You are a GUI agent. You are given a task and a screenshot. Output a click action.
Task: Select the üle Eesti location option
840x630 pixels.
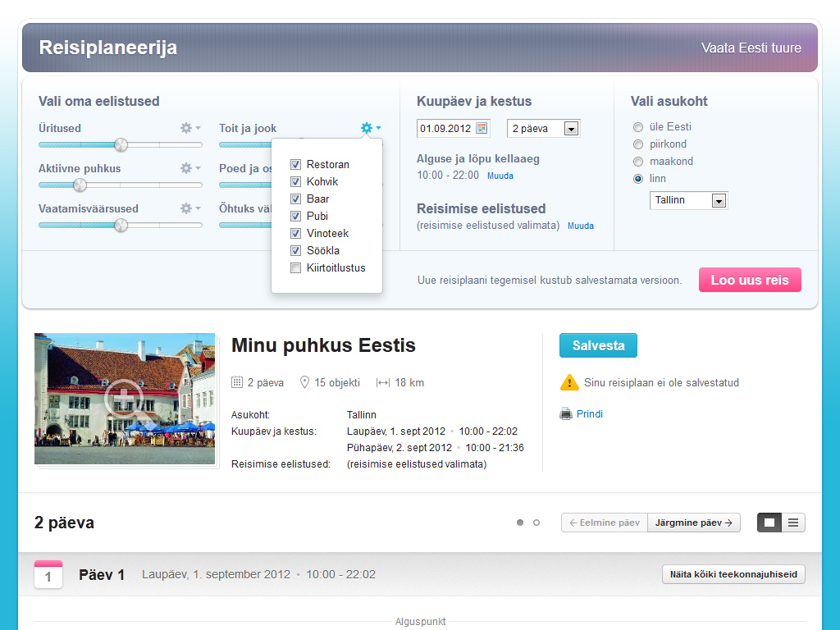(x=638, y=127)
